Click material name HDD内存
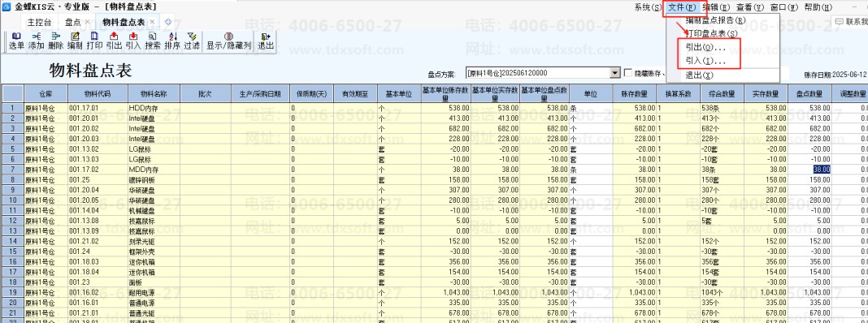Image resolution: width=868 pixels, height=323 pixels. (x=154, y=109)
